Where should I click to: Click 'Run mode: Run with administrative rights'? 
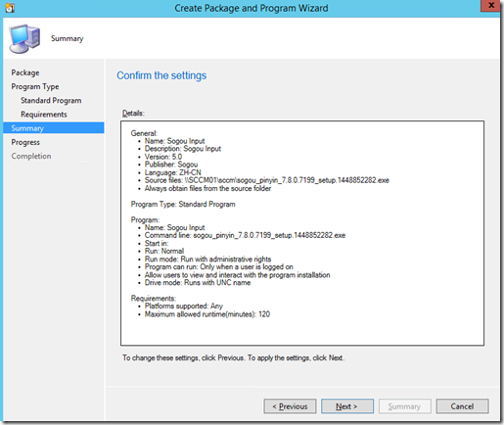[207, 260]
